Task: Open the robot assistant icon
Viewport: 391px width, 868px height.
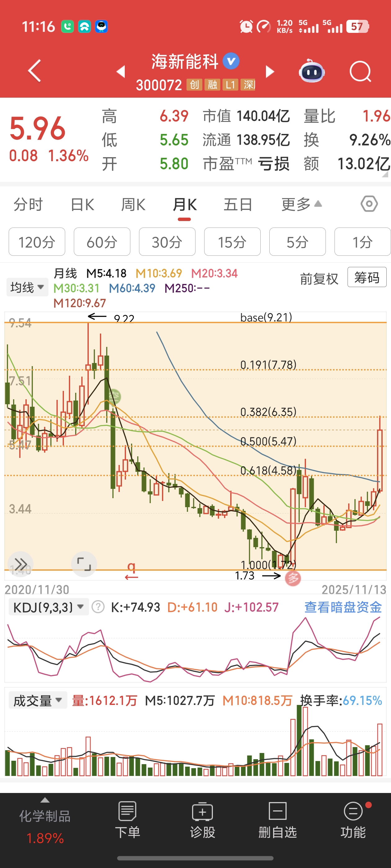Action: coord(312,71)
